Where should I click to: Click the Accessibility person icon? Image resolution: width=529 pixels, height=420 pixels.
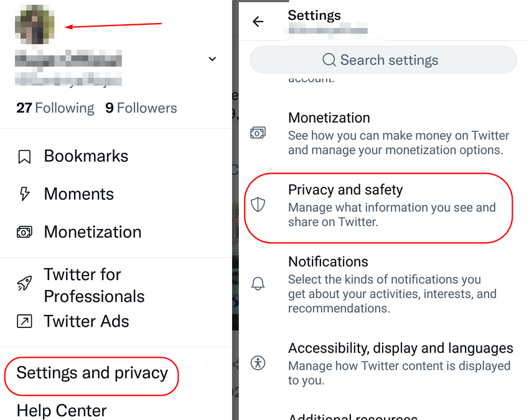click(x=258, y=363)
